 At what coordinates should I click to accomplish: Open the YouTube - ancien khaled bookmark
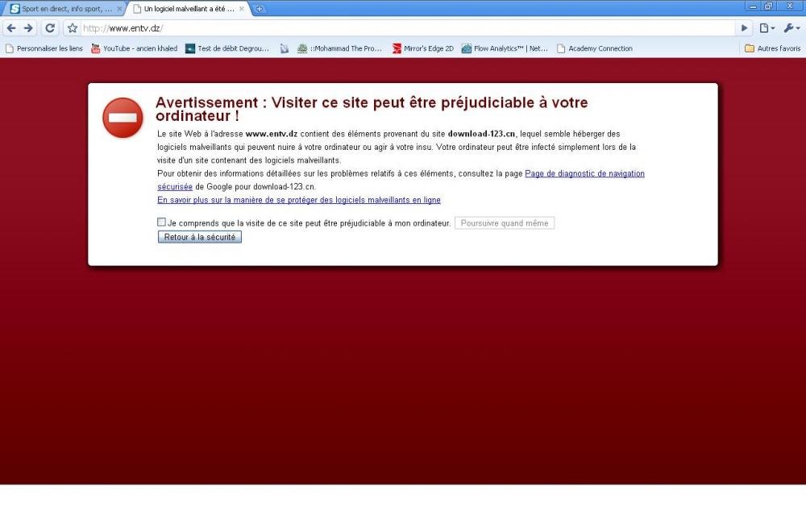(x=134, y=48)
